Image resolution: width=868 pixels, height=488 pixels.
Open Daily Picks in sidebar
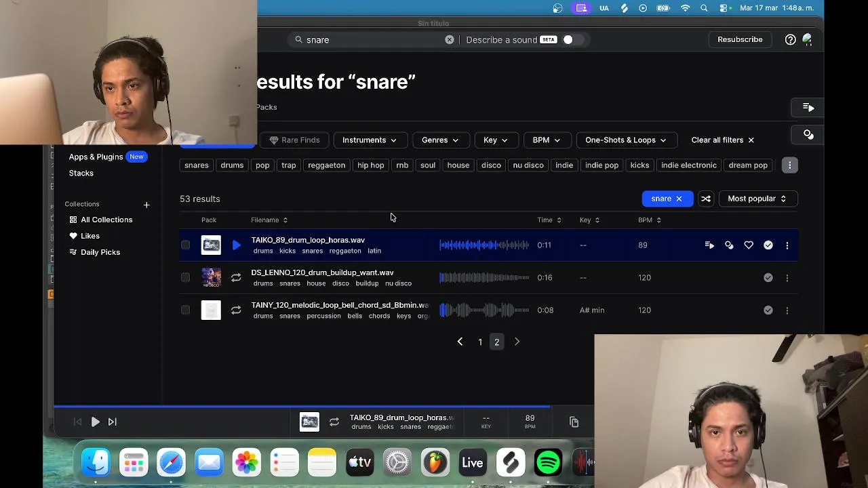[x=95, y=252]
